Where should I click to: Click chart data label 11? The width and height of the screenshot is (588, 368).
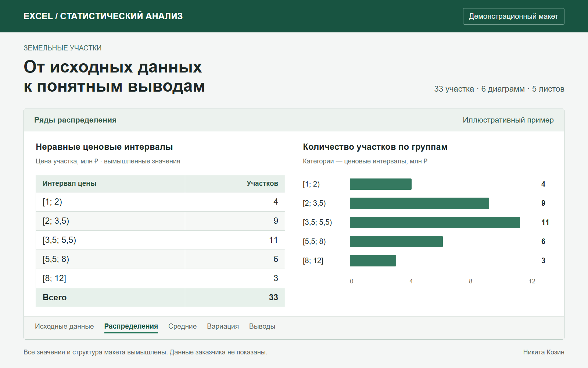545,222
